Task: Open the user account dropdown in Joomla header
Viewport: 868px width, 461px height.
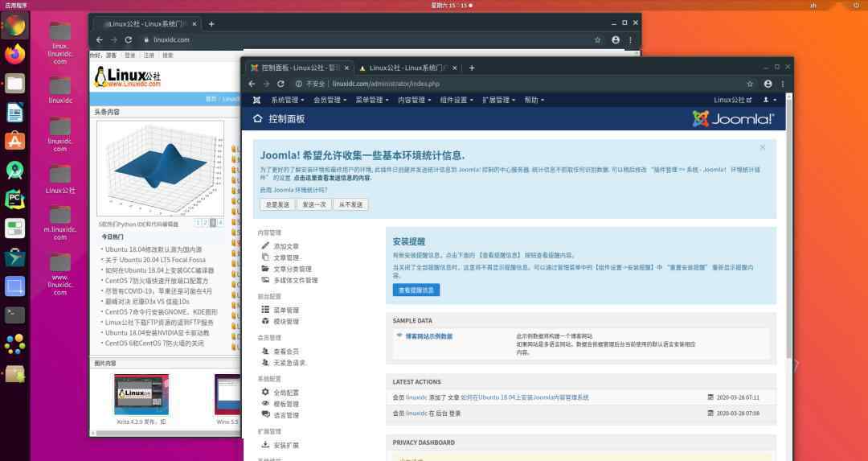Action: [x=769, y=100]
